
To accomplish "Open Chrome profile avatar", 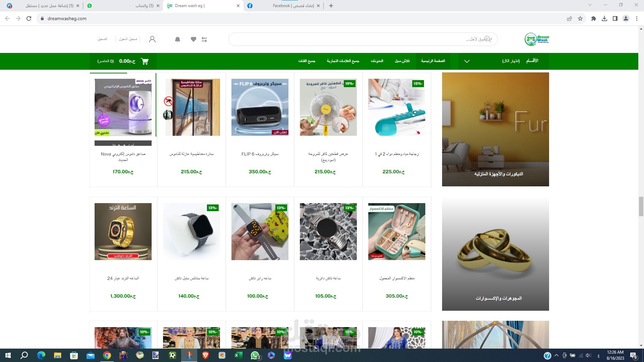I will [626, 18].
